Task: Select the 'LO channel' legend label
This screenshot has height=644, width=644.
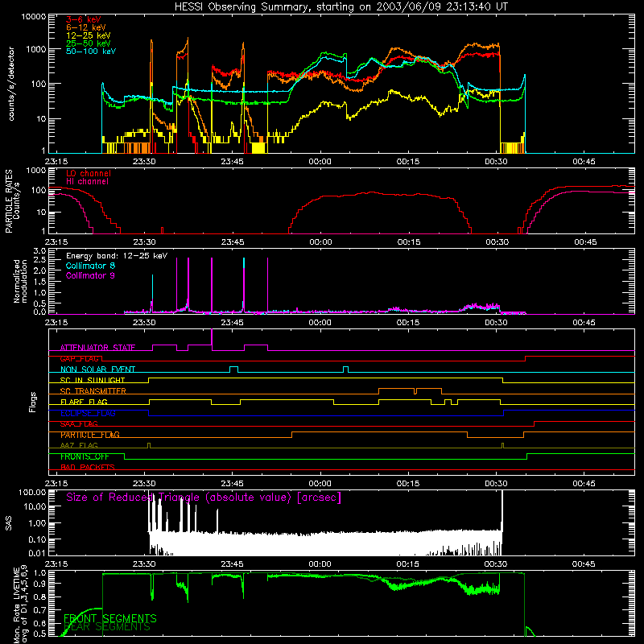Action: (x=89, y=174)
